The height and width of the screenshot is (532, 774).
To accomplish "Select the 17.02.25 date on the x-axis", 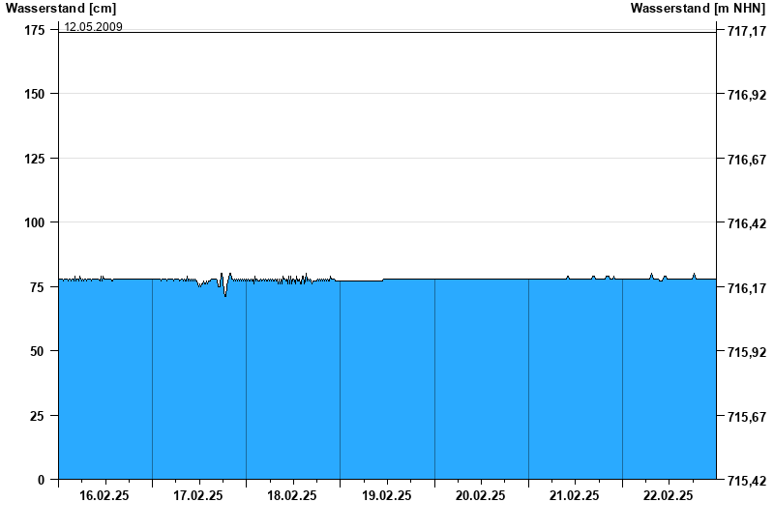I will tap(198, 495).
